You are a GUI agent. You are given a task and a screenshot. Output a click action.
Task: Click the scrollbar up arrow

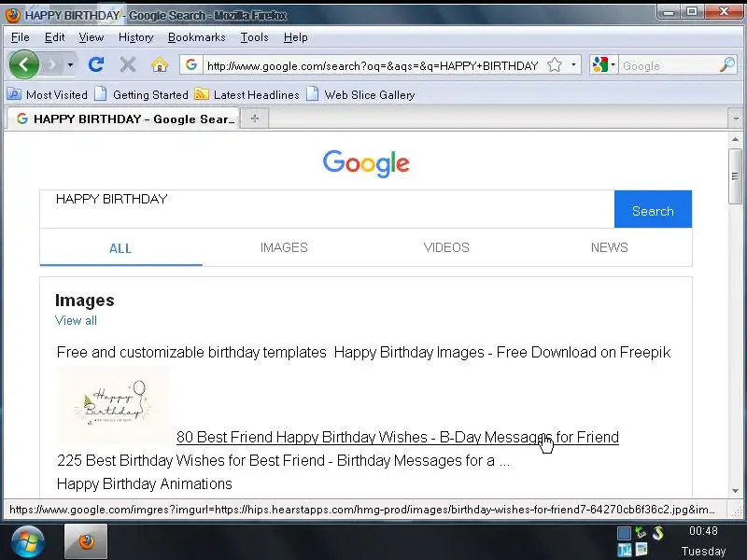(x=735, y=139)
